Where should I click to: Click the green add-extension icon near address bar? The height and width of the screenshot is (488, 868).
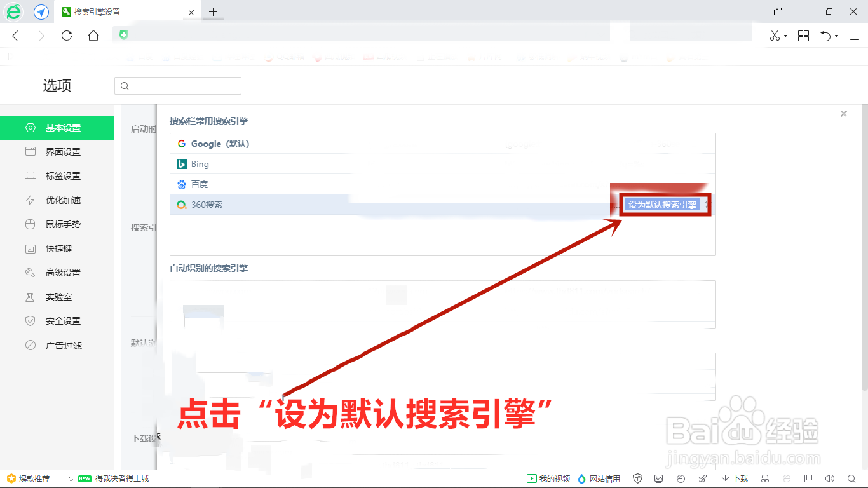pyautogui.click(x=123, y=35)
